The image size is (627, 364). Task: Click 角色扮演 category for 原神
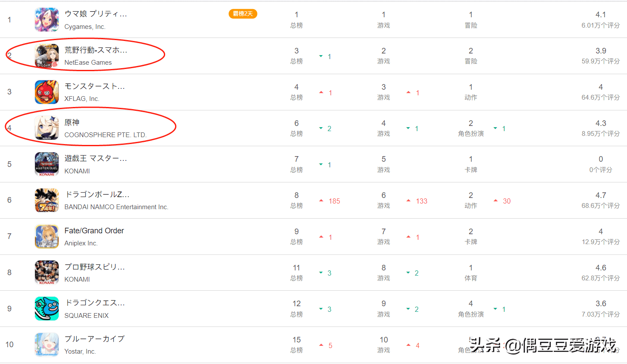tap(471, 134)
